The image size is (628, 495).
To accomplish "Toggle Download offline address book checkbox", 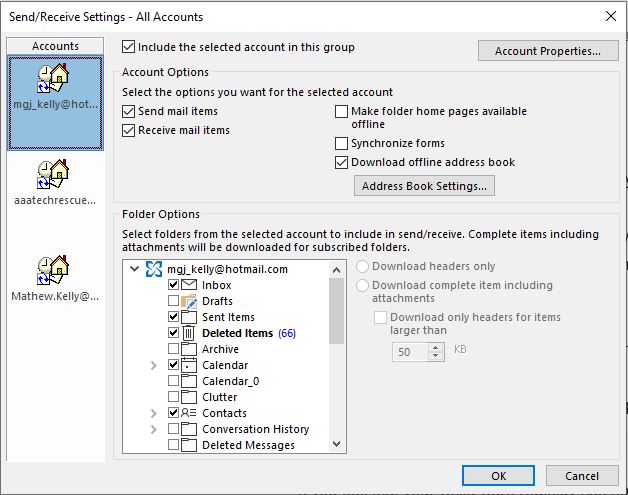I will click(342, 162).
